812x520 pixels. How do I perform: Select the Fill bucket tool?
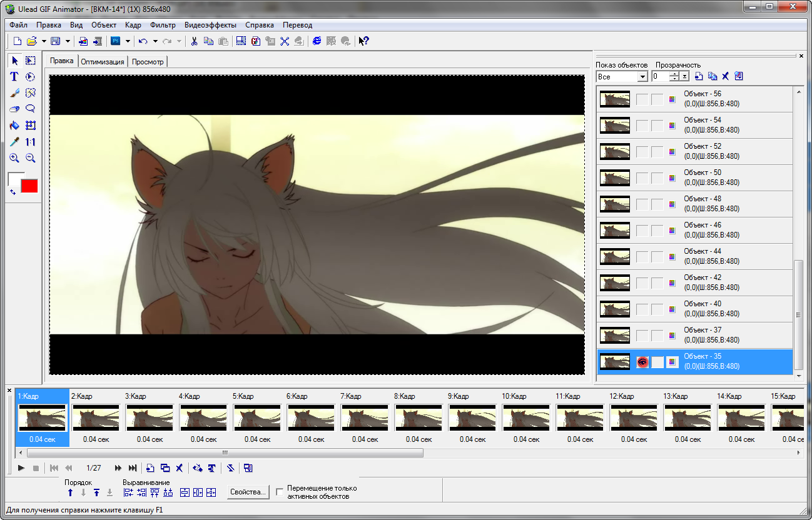click(x=14, y=126)
